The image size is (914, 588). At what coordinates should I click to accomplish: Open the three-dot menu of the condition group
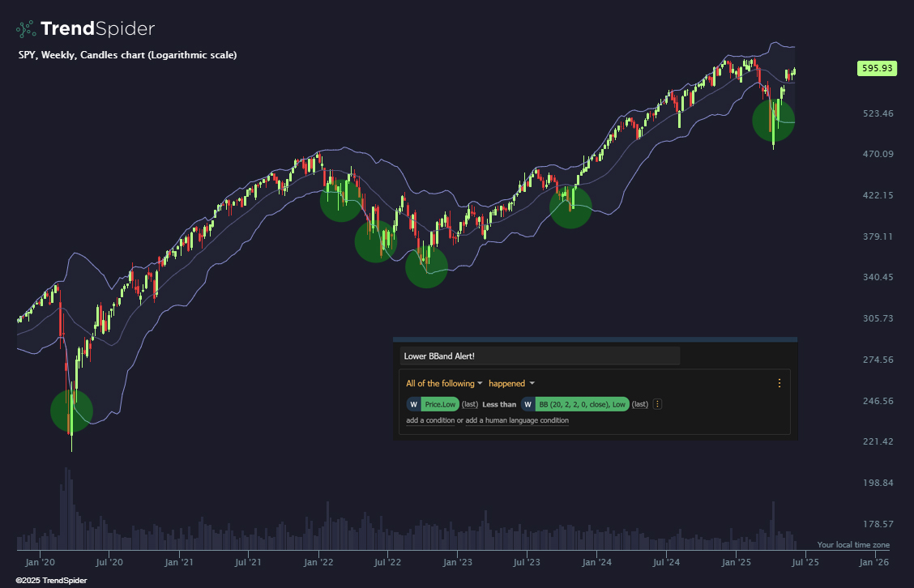[x=779, y=383]
